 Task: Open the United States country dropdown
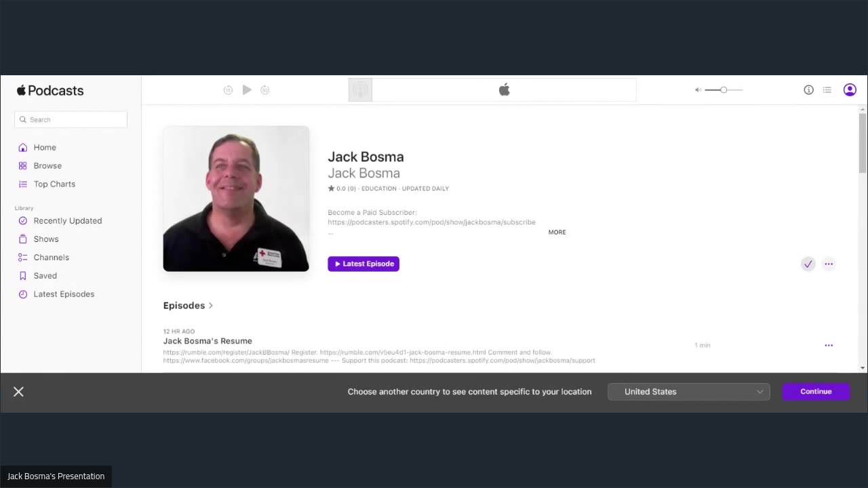click(x=689, y=392)
